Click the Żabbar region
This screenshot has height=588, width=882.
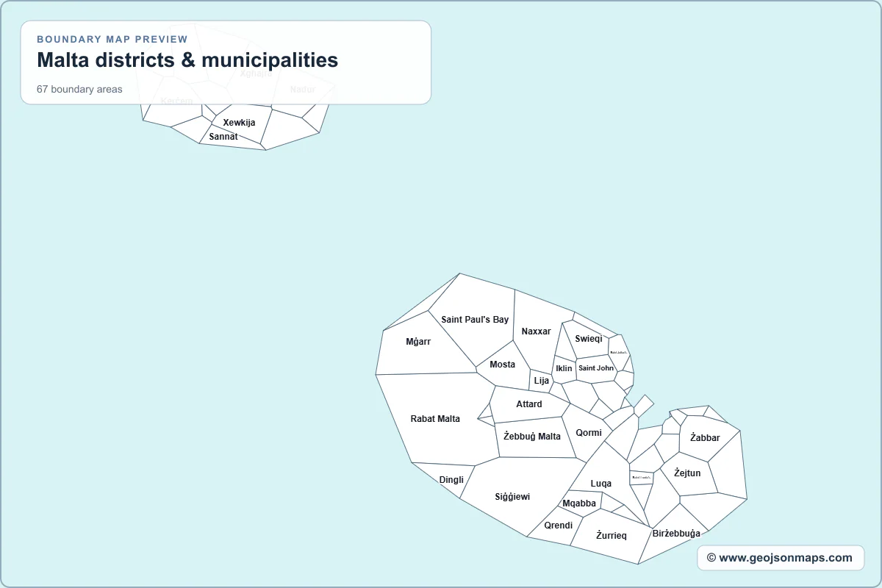pos(705,438)
